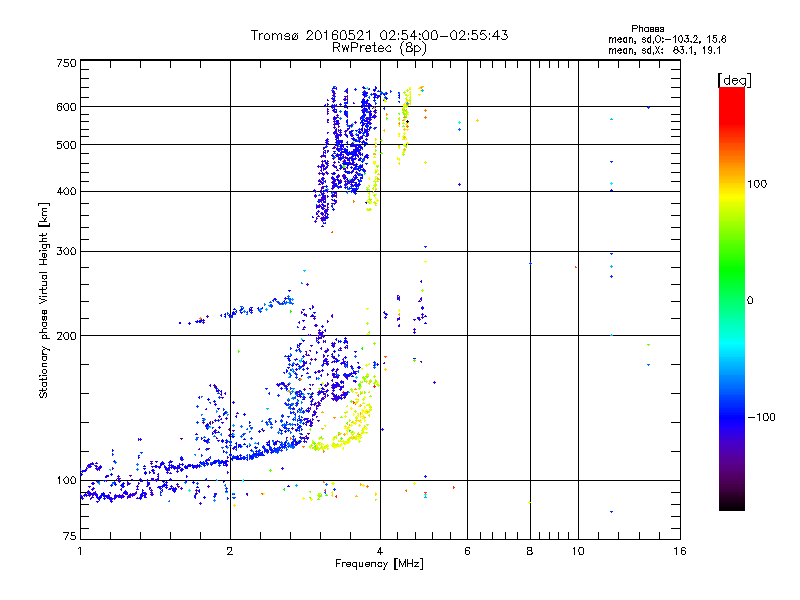Click the colorbar tick label '0'

[x=749, y=301]
